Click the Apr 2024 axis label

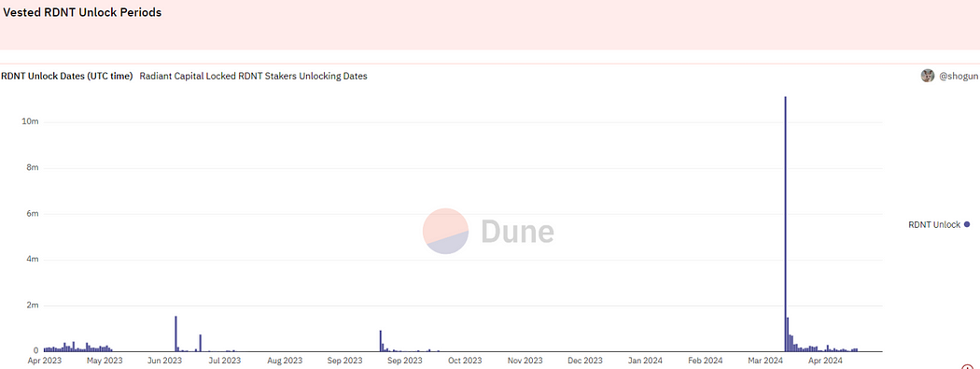pyautogui.click(x=825, y=361)
